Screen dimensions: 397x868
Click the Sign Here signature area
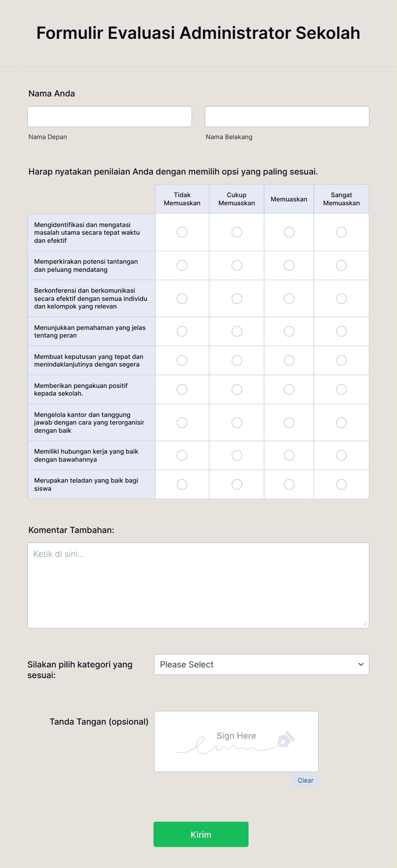pos(236,741)
